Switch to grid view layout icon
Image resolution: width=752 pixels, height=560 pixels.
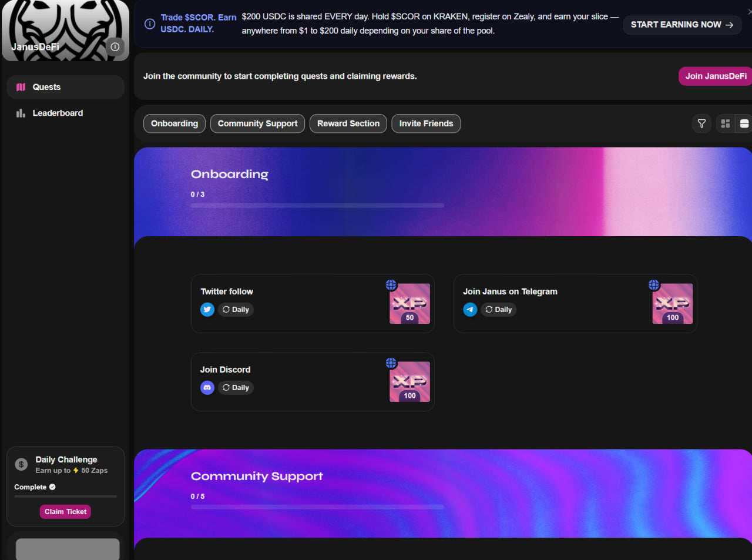pos(726,123)
